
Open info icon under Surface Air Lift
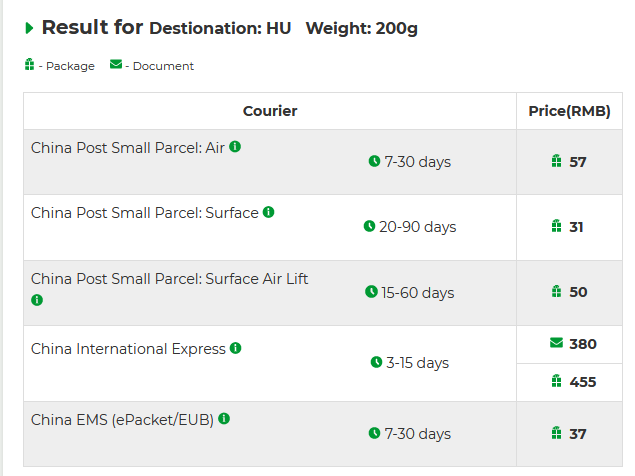click(37, 300)
